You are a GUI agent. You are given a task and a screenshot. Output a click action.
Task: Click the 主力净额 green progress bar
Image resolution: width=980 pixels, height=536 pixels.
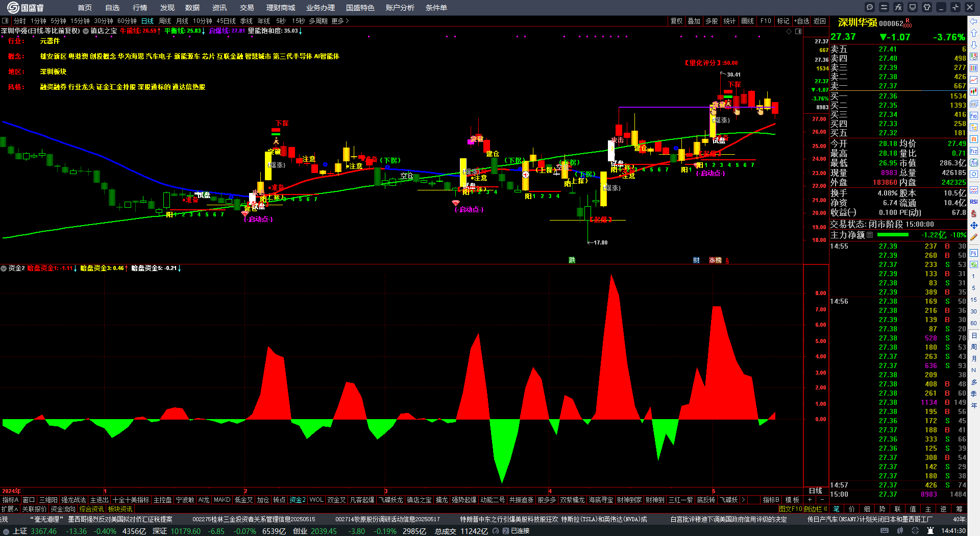click(893, 235)
